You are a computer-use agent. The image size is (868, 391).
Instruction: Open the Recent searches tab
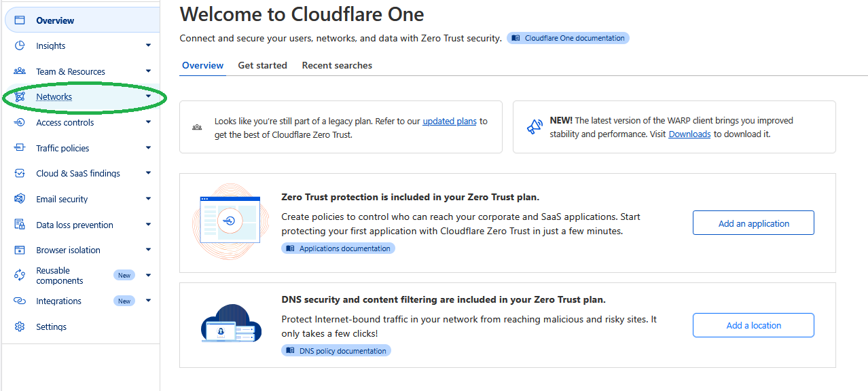[337, 66]
